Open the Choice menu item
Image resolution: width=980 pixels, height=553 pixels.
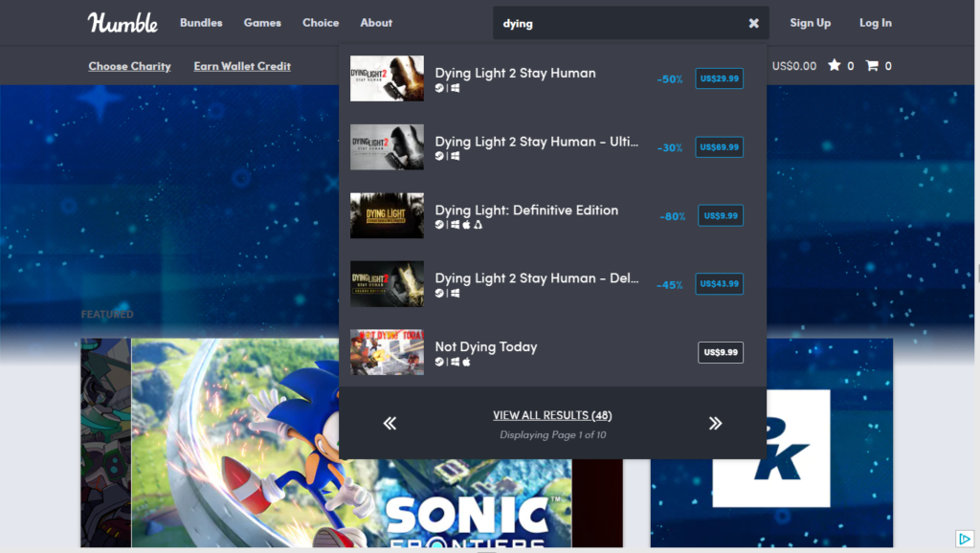click(321, 23)
